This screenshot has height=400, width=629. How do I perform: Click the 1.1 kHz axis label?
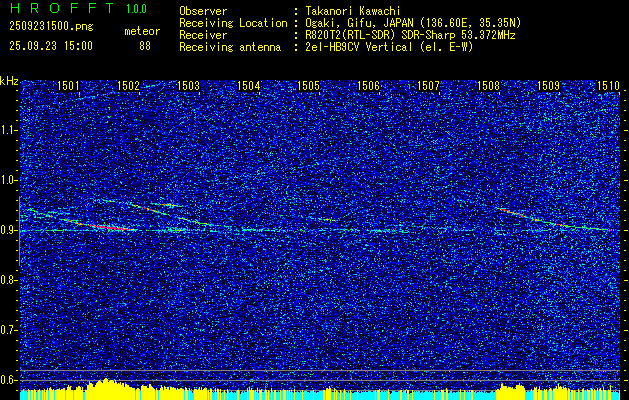pyautogui.click(x=8, y=130)
